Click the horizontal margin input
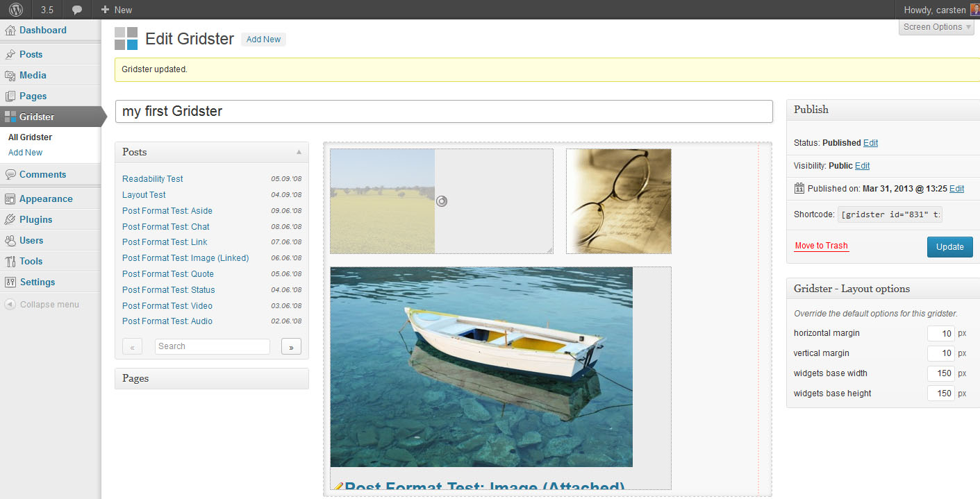 point(941,334)
